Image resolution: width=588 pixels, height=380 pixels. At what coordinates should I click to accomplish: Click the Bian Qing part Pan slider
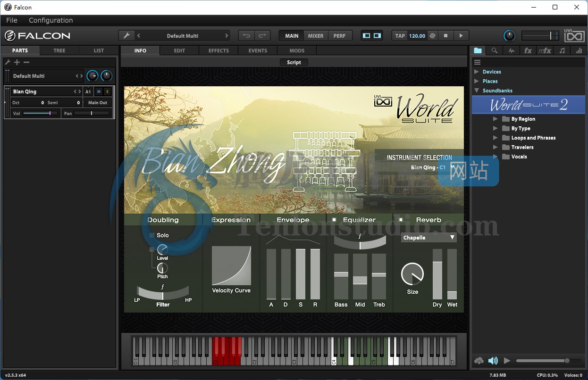tap(92, 113)
